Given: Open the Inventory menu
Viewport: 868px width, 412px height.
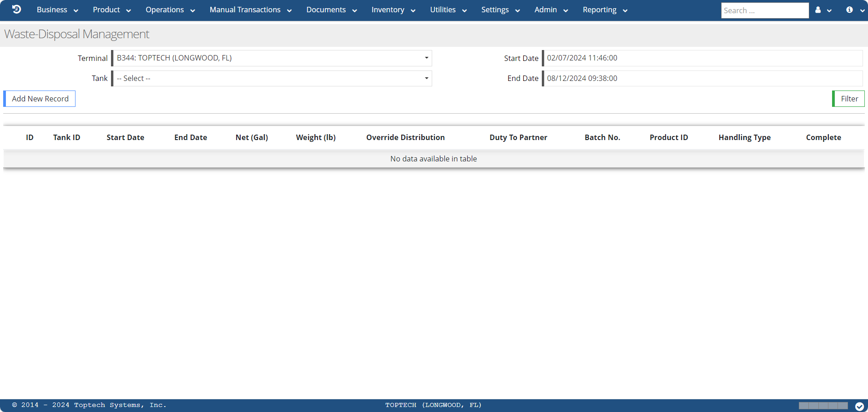Looking at the screenshot, I should pos(393,10).
